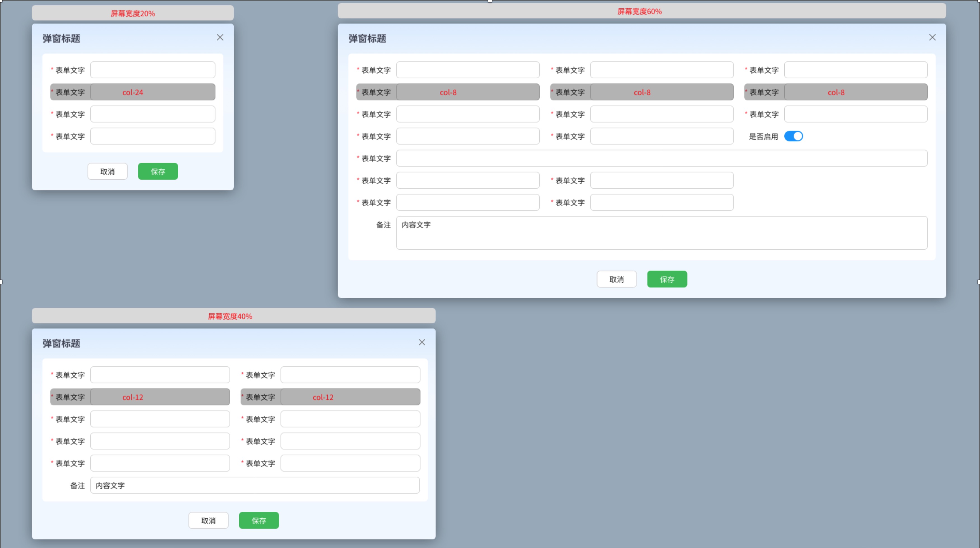980x548 pixels.
Task: Click the 备注 input in 40% dialog
Action: (x=254, y=485)
